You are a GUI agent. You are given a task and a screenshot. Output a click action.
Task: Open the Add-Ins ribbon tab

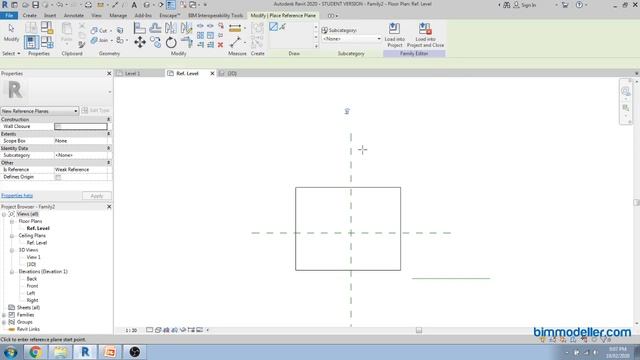143,16
